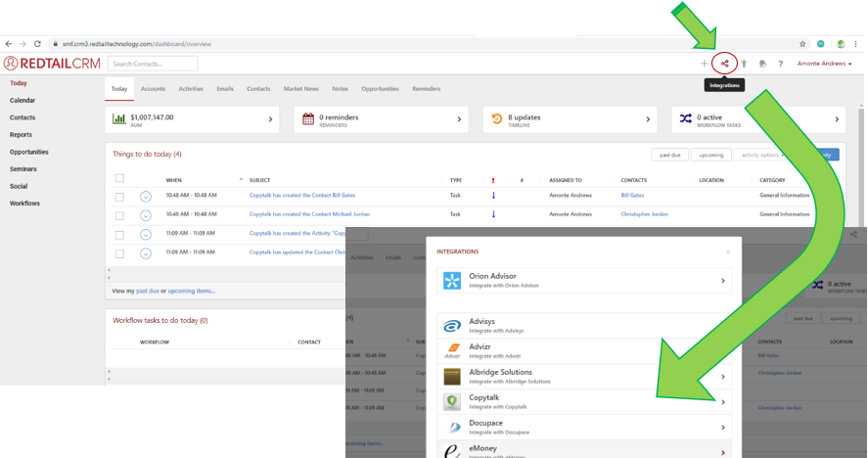Viewport: 868px width, 458px height.
Task: Sort the table by the SUBJECT column header
Action: (x=259, y=180)
